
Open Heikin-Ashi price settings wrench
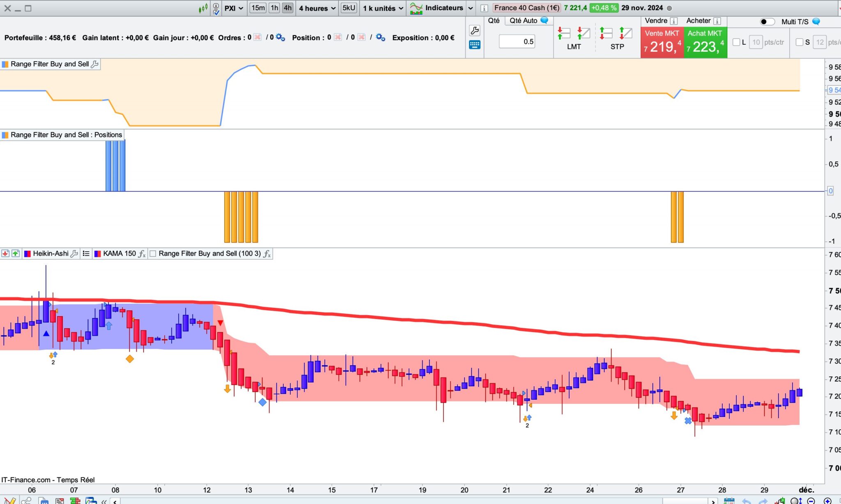point(74,254)
